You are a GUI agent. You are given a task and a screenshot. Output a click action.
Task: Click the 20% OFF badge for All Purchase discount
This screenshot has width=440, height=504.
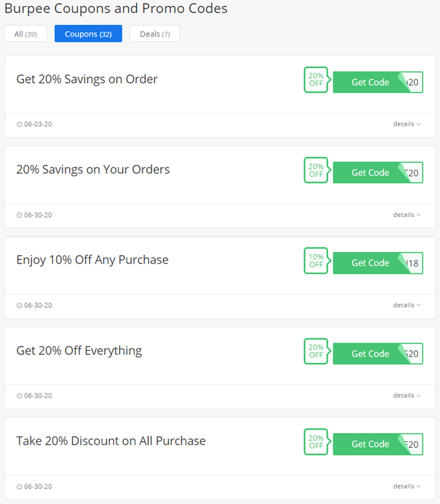click(317, 442)
